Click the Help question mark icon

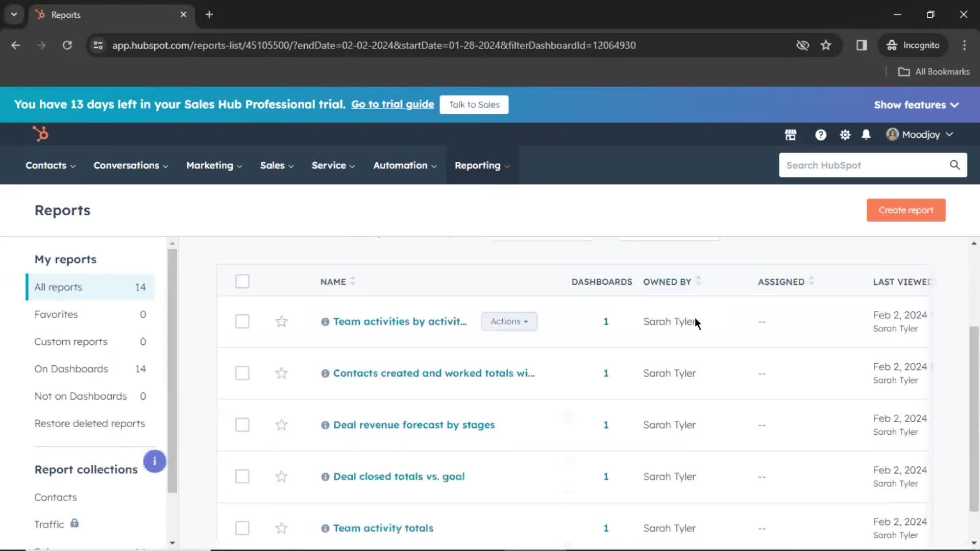coord(820,134)
